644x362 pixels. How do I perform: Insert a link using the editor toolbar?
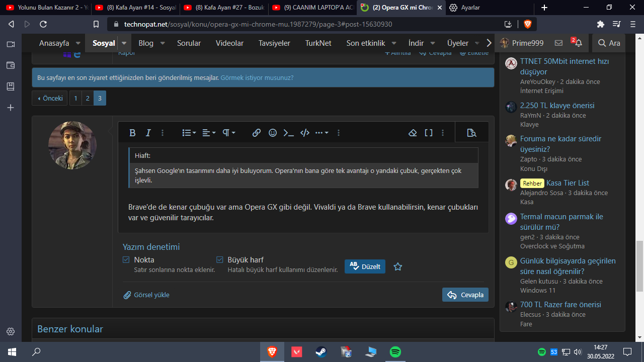(x=257, y=133)
